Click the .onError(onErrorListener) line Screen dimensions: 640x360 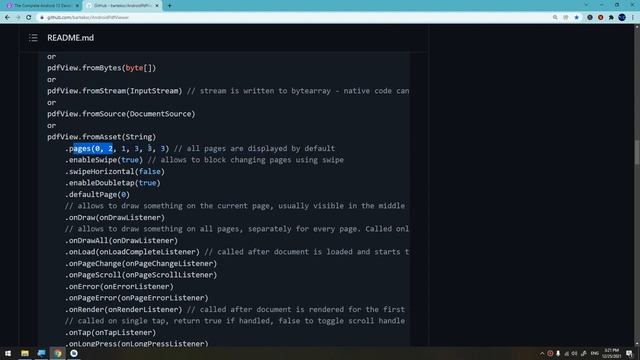click(119, 287)
